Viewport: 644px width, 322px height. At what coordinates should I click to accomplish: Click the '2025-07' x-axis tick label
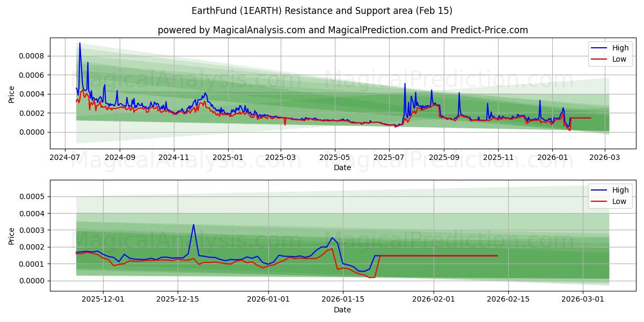[x=389, y=157]
